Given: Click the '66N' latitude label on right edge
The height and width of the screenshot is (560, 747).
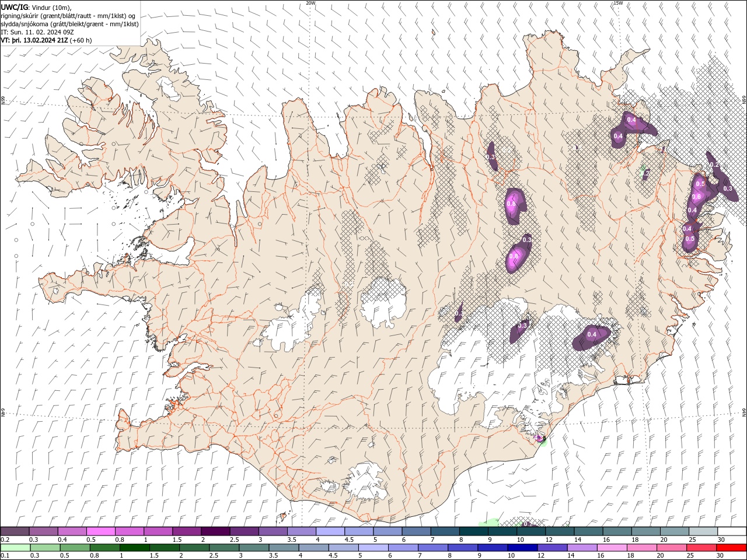Looking at the screenshot, I should point(744,100).
